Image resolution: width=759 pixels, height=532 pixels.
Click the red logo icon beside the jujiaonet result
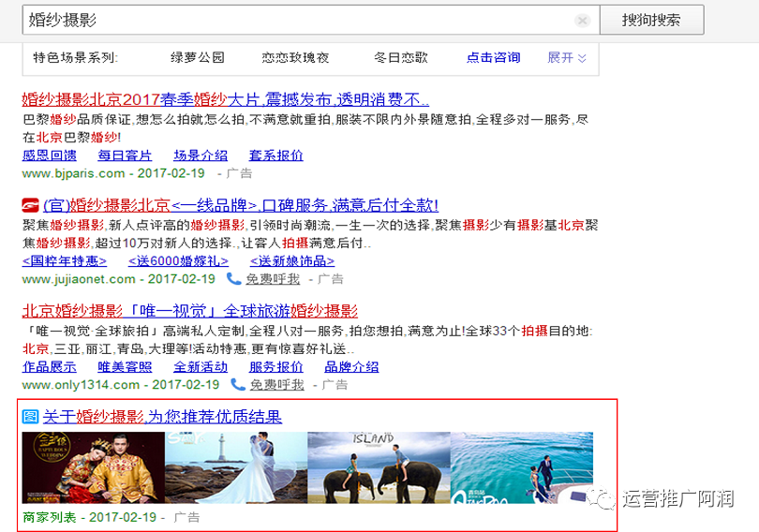(30, 205)
